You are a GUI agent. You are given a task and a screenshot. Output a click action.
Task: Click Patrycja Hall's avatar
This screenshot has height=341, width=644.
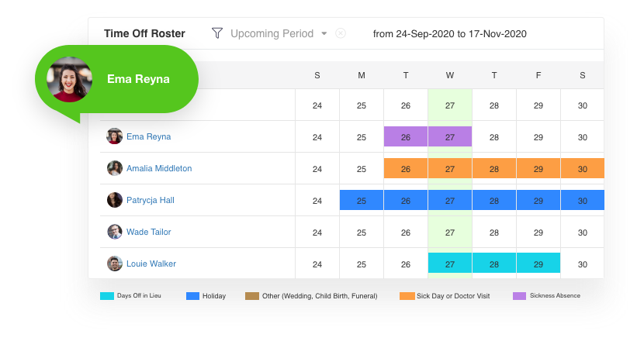point(115,200)
